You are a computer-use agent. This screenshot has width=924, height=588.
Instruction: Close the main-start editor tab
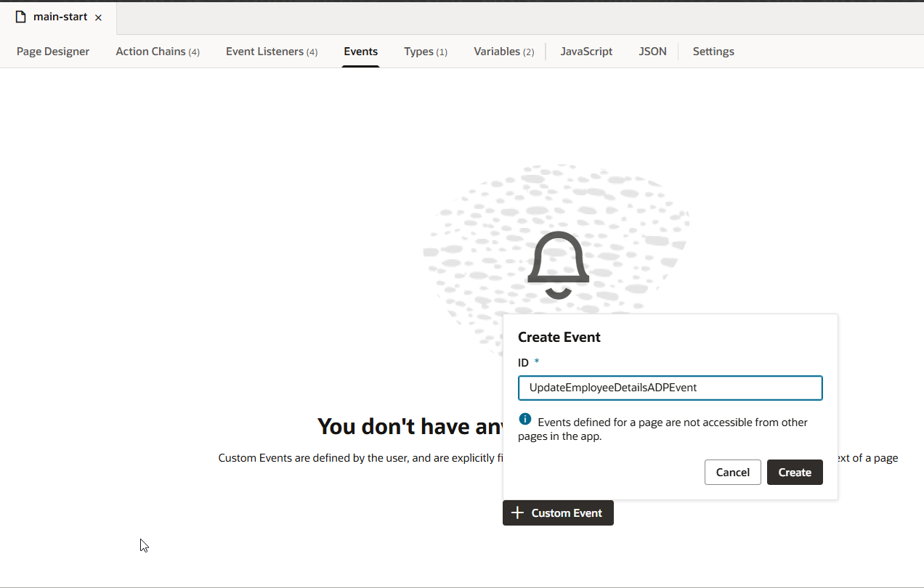pyautogui.click(x=98, y=17)
